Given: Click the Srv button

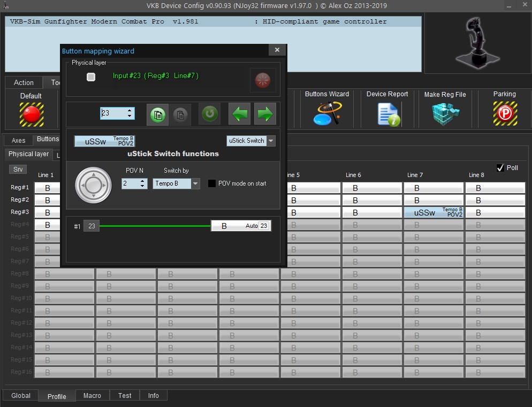Looking at the screenshot, I should pyautogui.click(x=18, y=170).
